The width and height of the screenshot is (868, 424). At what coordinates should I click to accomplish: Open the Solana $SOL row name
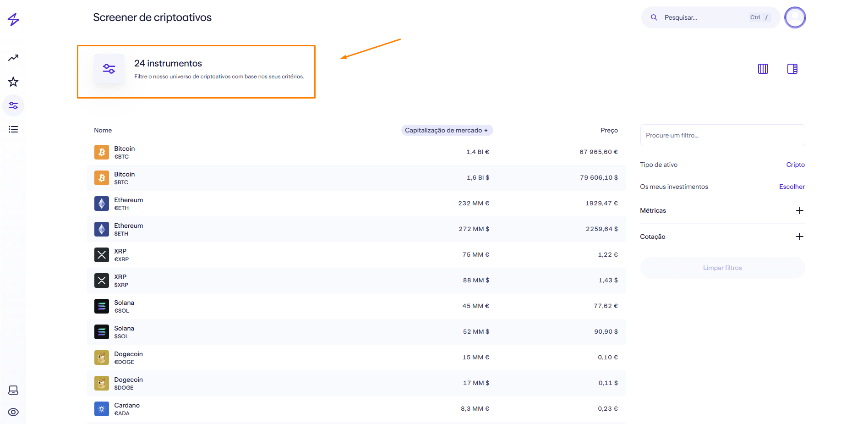point(124,328)
